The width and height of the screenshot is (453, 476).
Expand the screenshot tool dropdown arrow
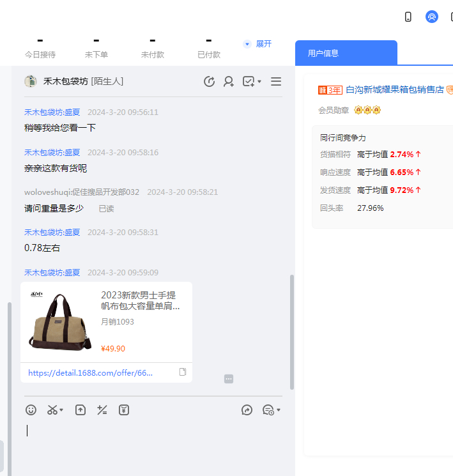click(62, 411)
